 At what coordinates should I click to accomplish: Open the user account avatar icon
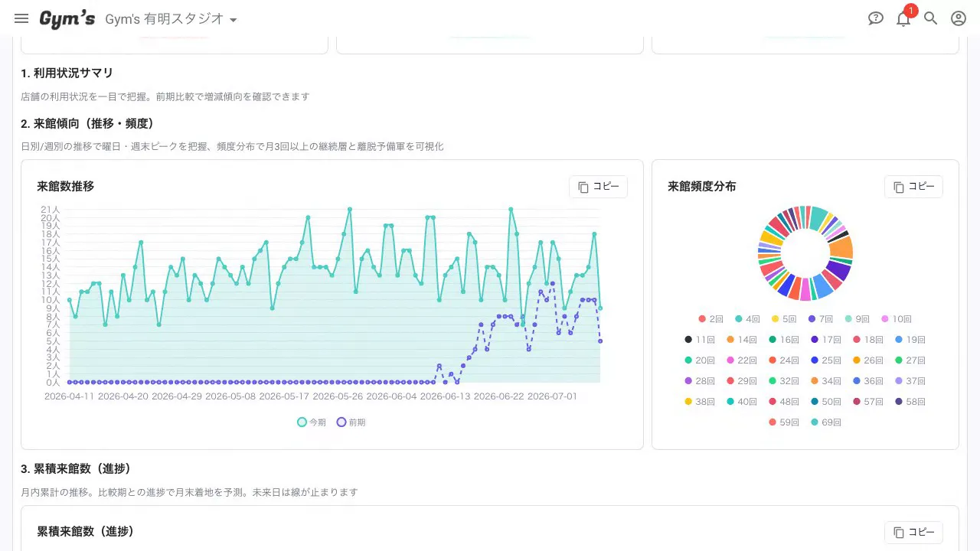[x=959, y=18]
